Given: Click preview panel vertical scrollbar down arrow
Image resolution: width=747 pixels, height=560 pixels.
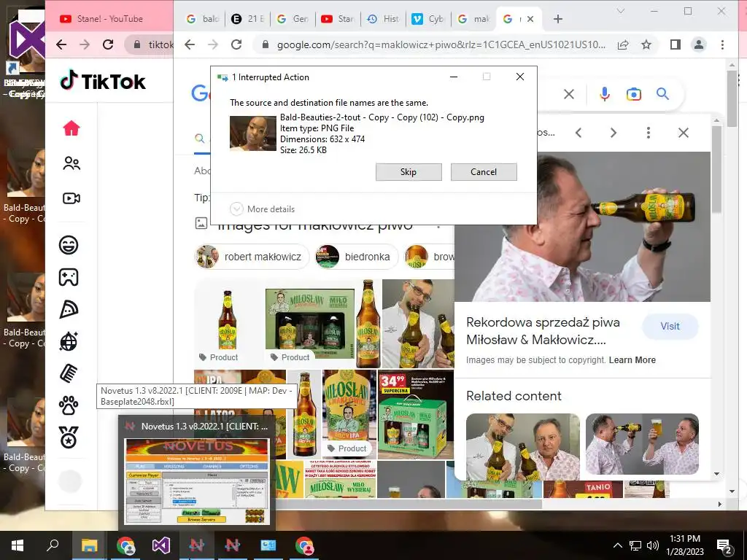Looking at the screenshot, I should 716,474.
